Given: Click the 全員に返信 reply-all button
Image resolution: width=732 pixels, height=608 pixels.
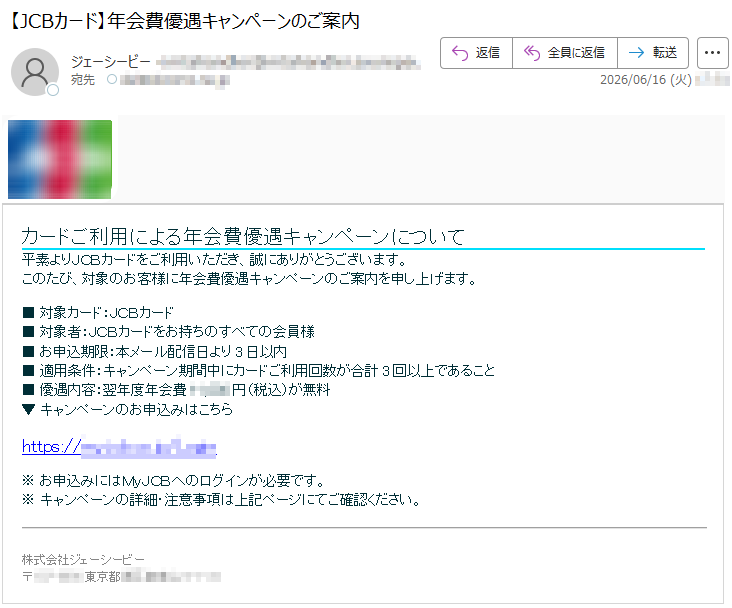Looking at the screenshot, I should (565, 53).
